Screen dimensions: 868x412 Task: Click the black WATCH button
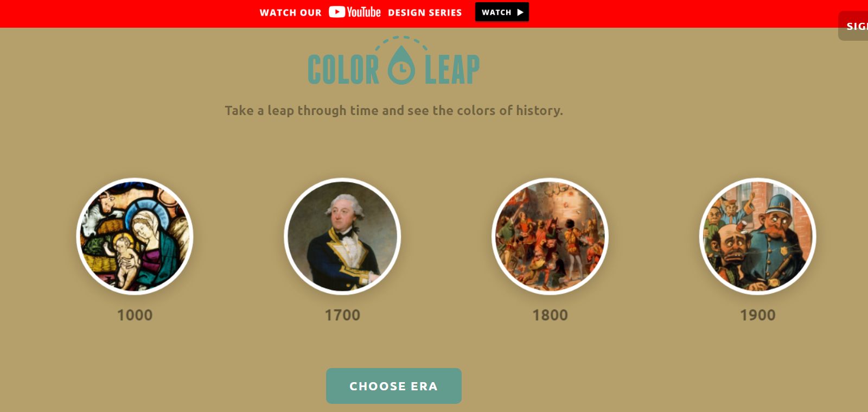coord(502,12)
